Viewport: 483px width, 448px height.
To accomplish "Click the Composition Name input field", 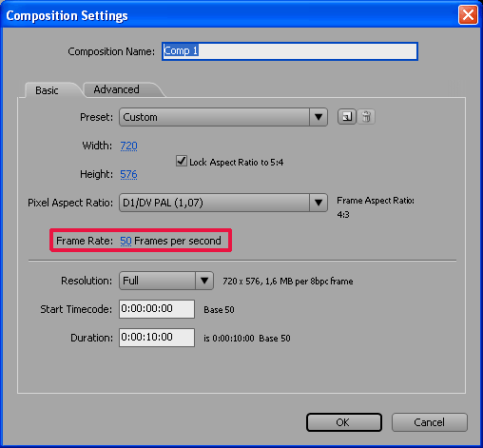I will click(x=290, y=51).
